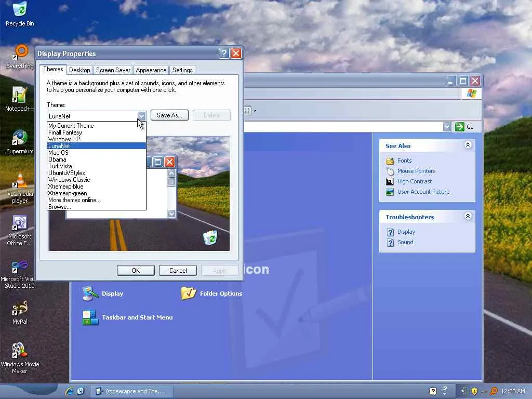Image resolution: width=532 pixels, height=399 pixels.
Task: Choose the Browse... theme option
Action: pos(96,207)
